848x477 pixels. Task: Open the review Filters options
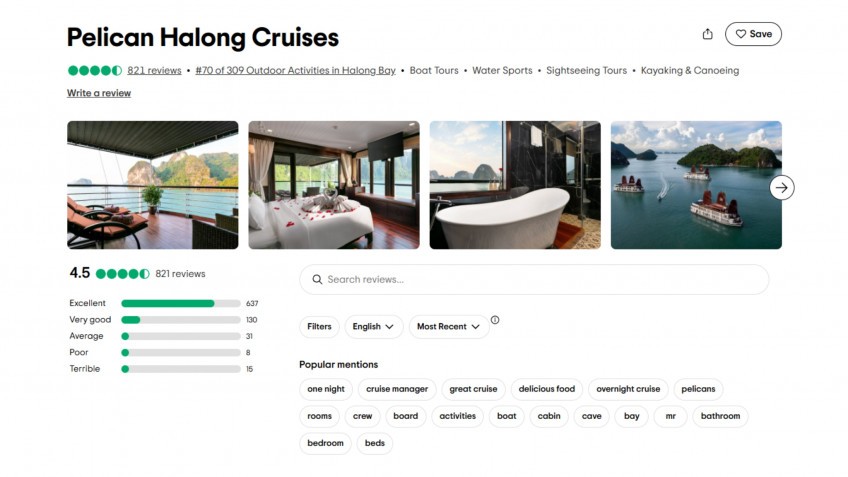319,327
